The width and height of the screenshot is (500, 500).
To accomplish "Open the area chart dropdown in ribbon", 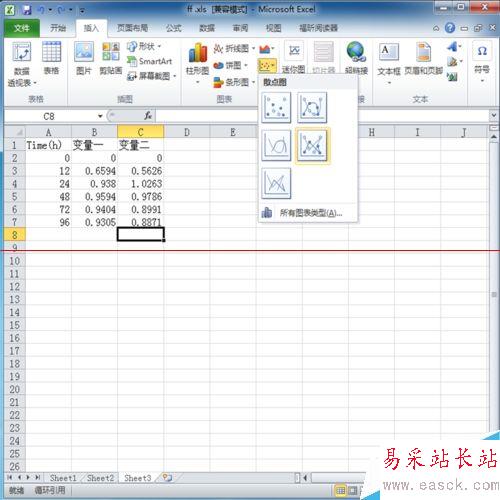I will 267,49.
